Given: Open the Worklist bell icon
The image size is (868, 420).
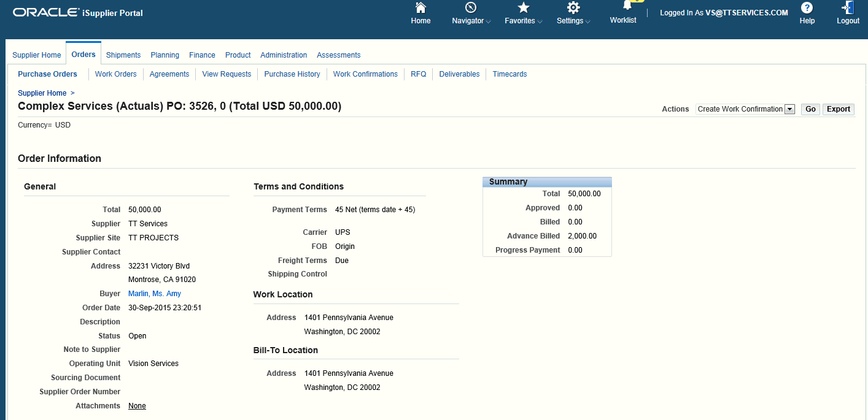Looking at the screenshot, I should tap(627, 6).
